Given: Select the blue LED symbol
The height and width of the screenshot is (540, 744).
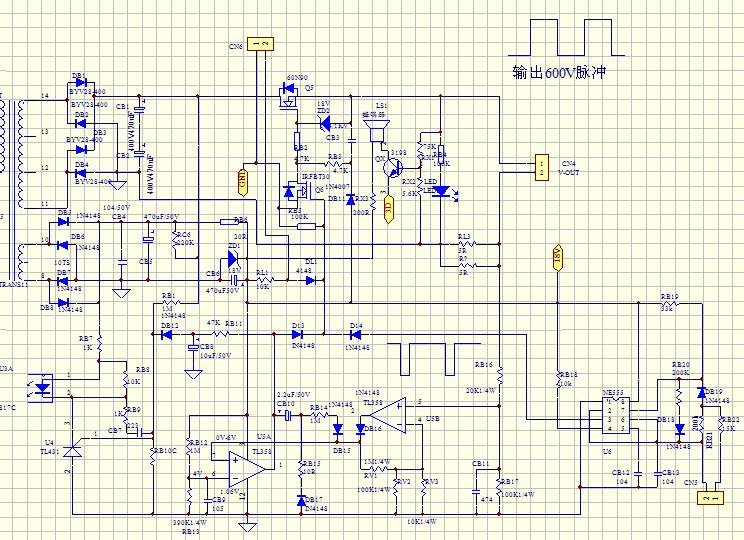Looking at the screenshot, I should point(443,192).
